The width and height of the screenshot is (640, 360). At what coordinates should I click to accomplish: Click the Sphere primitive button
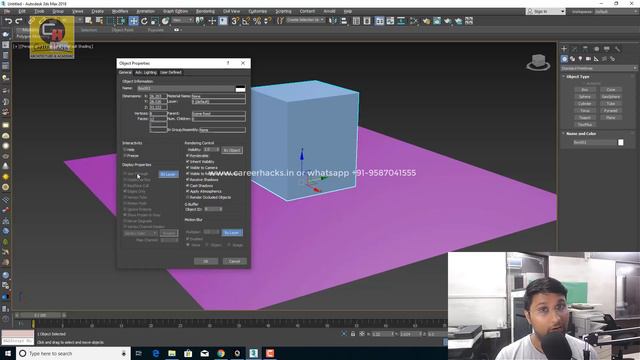tap(584, 97)
